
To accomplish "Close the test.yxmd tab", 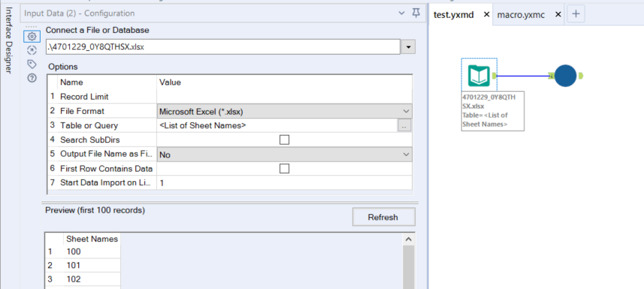I will [487, 14].
